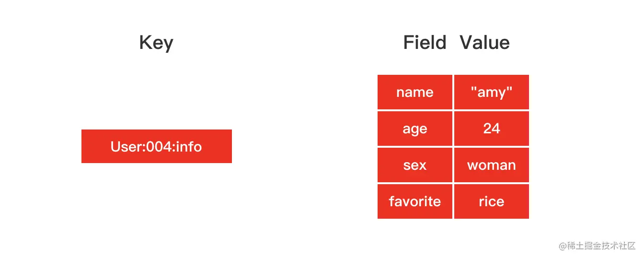Viewport: 644px width, 259px height.
Task: Click the Field column heading
Action: coord(425,42)
